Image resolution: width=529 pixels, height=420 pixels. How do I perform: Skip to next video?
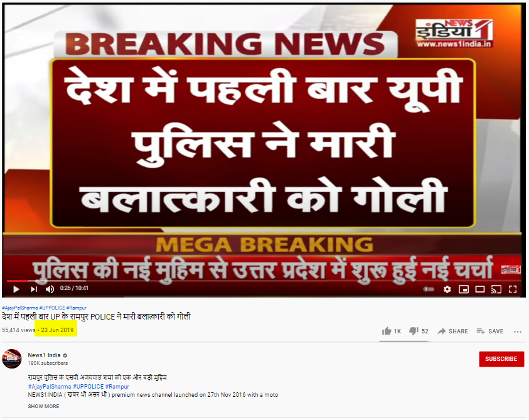pyautogui.click(x=34, y=289)
